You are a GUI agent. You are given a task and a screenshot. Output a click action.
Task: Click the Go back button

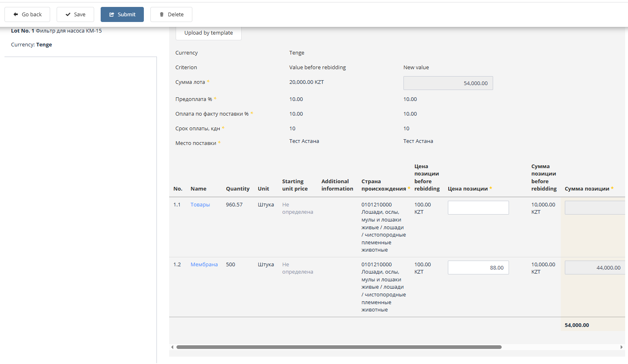[27, 14]
